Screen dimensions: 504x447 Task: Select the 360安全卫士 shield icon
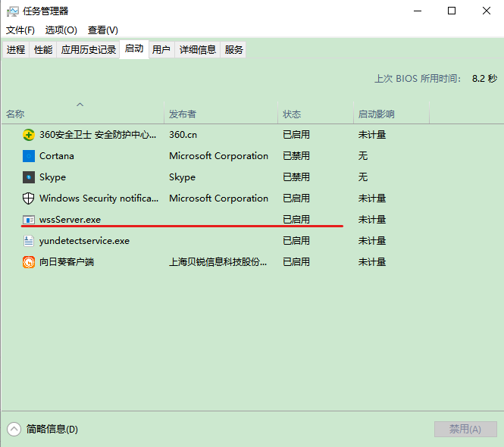[x=29, y=135]
